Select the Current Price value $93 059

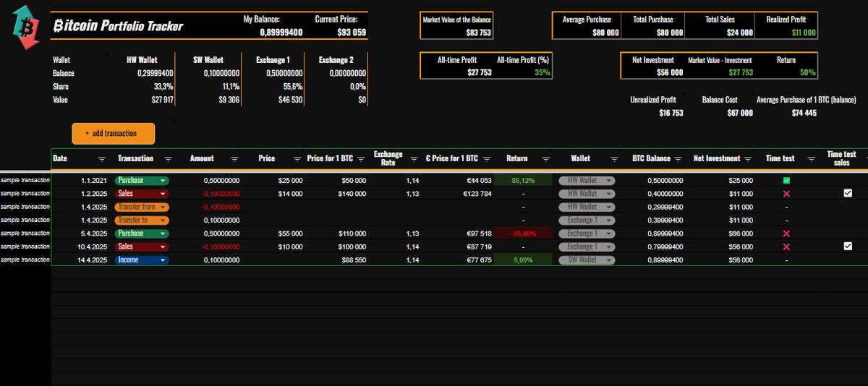coord(351,32)
